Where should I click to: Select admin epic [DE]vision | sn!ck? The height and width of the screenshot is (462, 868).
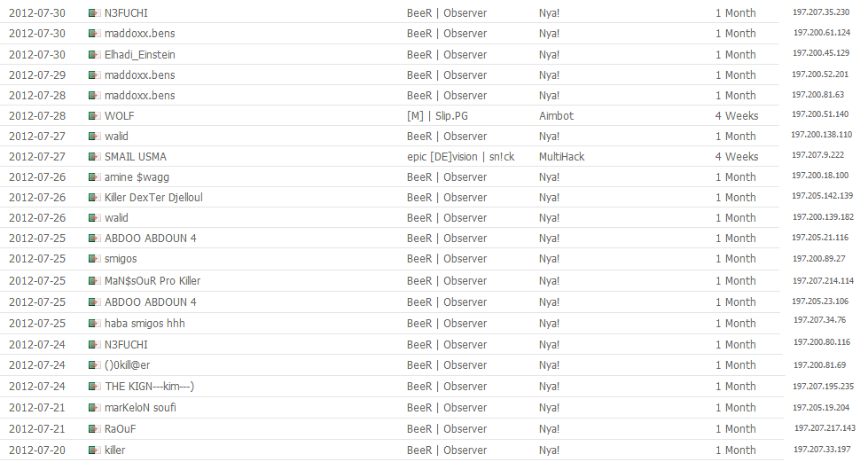click(460, 157)
